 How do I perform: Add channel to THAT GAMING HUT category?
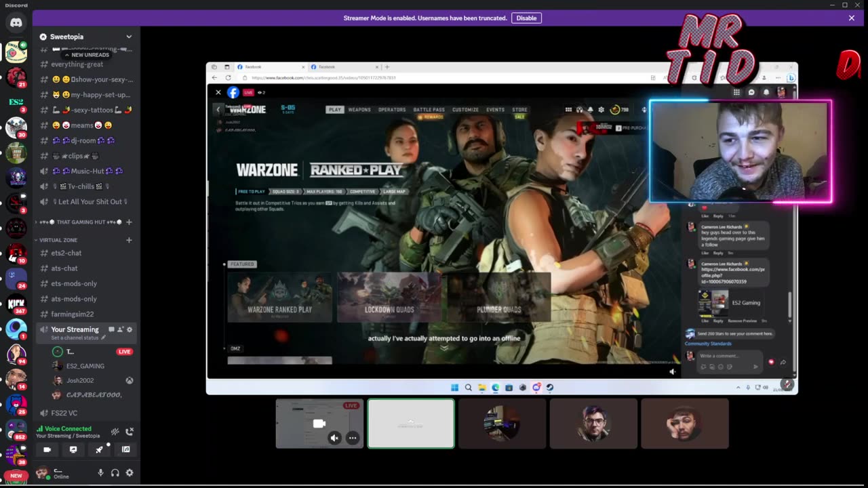pos(129,222)
